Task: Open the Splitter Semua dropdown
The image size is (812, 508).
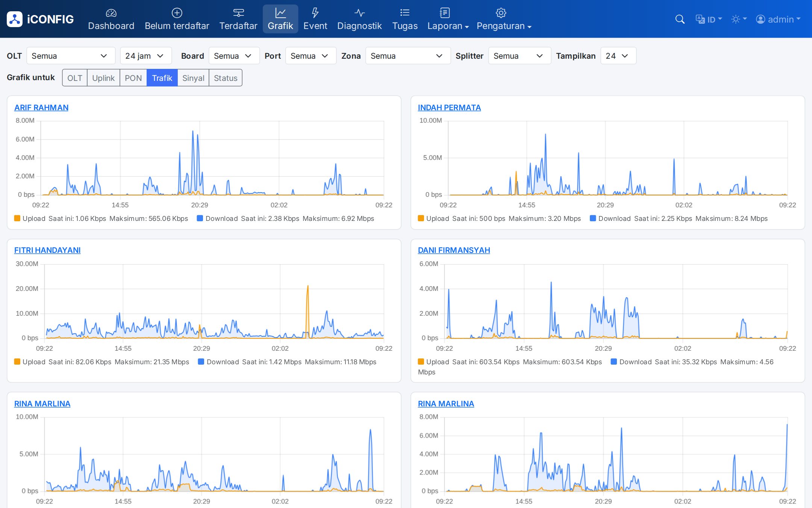Action: pyautogui.click(x=520, y=56)
